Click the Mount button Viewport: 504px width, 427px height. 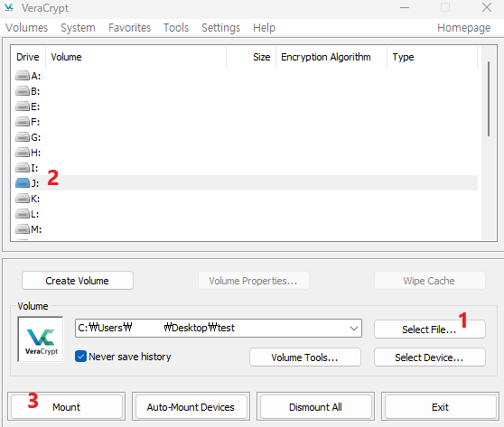point(67,406)
